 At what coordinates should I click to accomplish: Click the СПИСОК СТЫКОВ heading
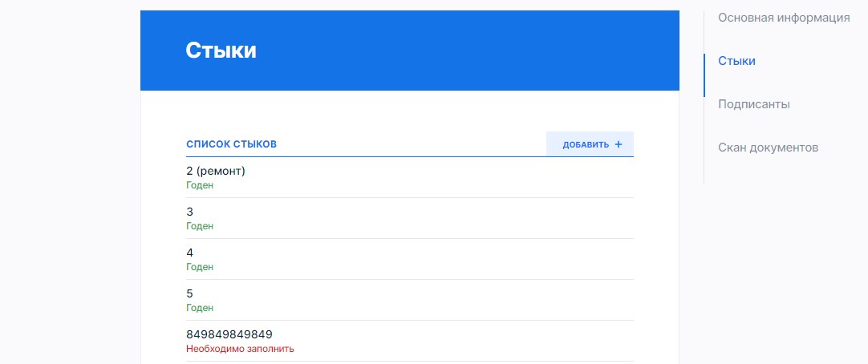231,144
